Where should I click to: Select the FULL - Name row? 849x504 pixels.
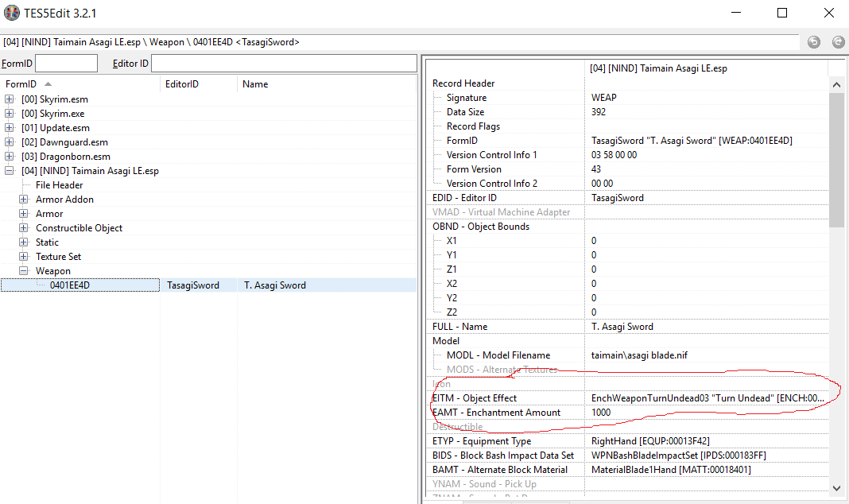[626, 327]
